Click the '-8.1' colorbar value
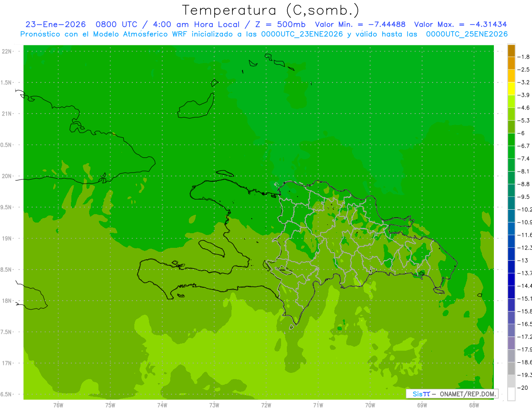532x411 pixels. coord(524,171)
